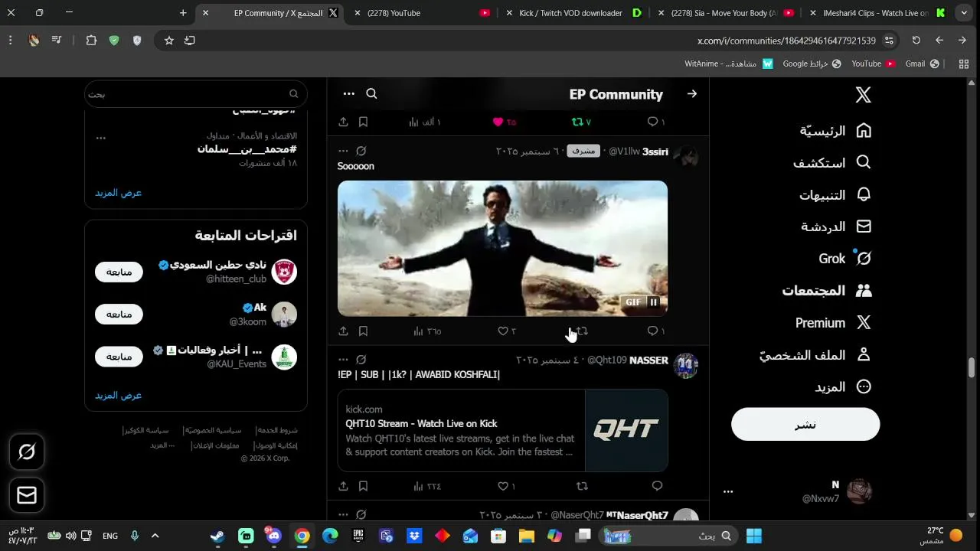The height and width of the screenshot is (551, 980).
Task: Switch to IMeshari4 Clips tab
Action: pyautogui.click(x=878, y=13)
